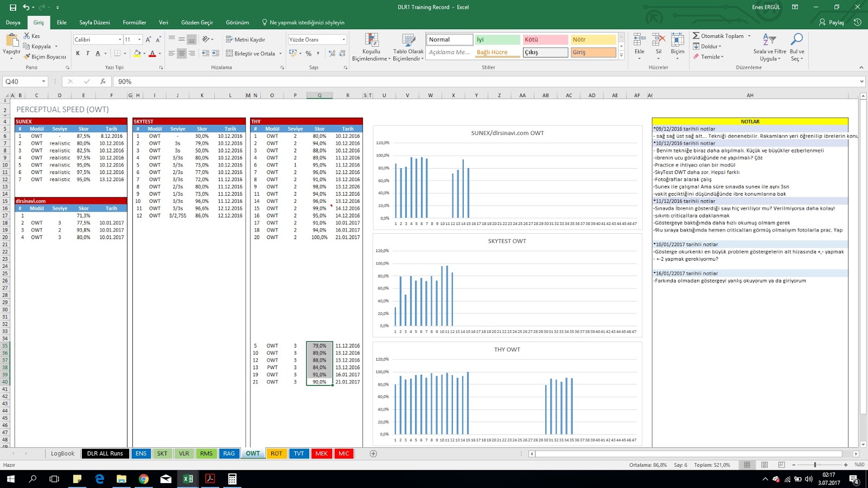Toggle italic (T) formatting
This screenshot has height=488, width=868.
(88, 53)
